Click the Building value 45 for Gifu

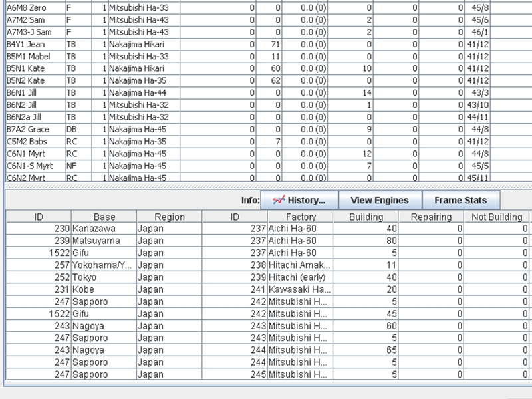click(366, 314)
